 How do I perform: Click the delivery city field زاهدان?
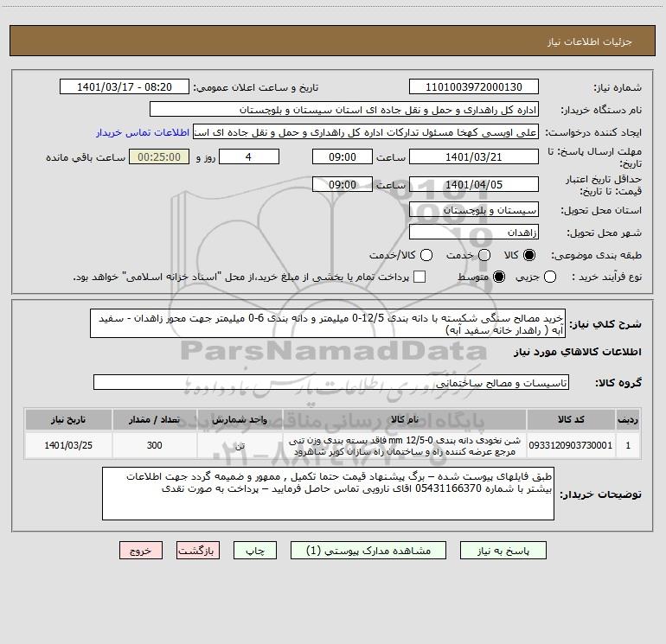pyautogui.click(x=474, y=233)
